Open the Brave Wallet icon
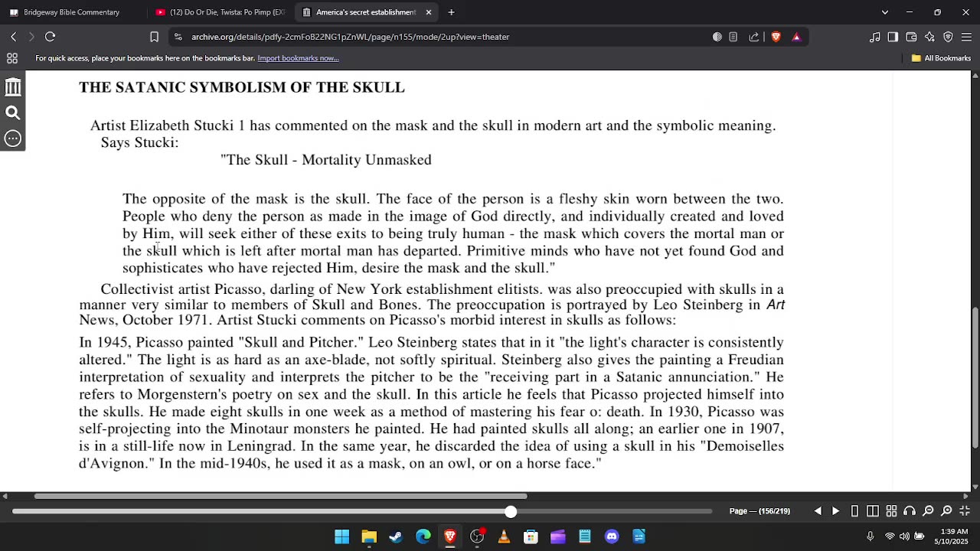The image size is (980, 551). [911, 37]
